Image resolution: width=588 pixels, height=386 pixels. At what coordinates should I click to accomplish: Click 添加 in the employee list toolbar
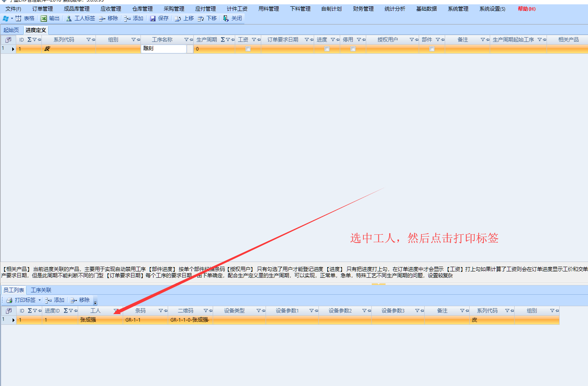pos(55,300)
